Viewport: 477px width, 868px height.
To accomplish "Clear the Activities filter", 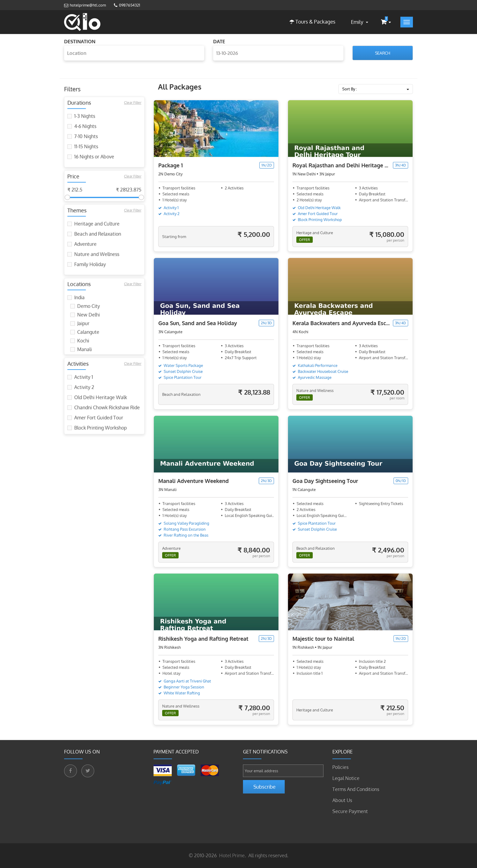I will (x=133, y=364).
